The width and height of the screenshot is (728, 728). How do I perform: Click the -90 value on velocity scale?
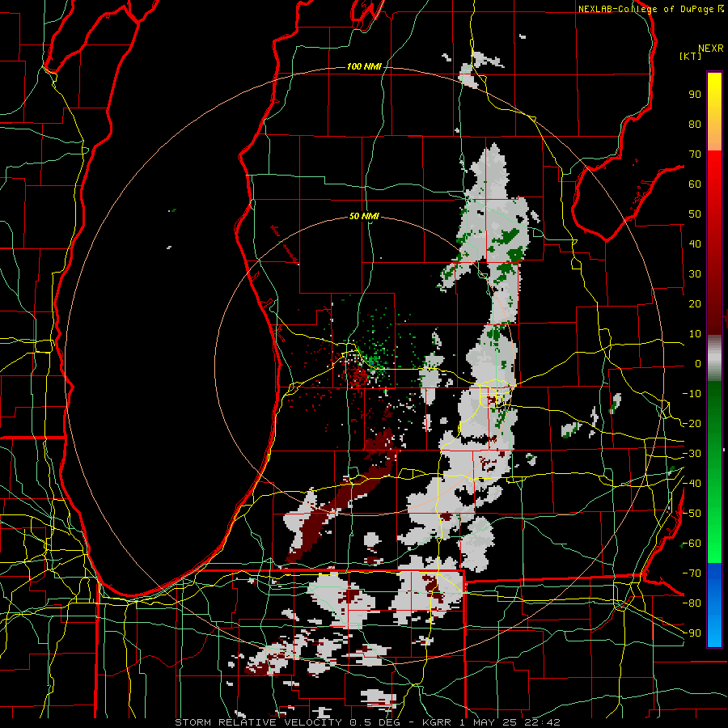692,633
